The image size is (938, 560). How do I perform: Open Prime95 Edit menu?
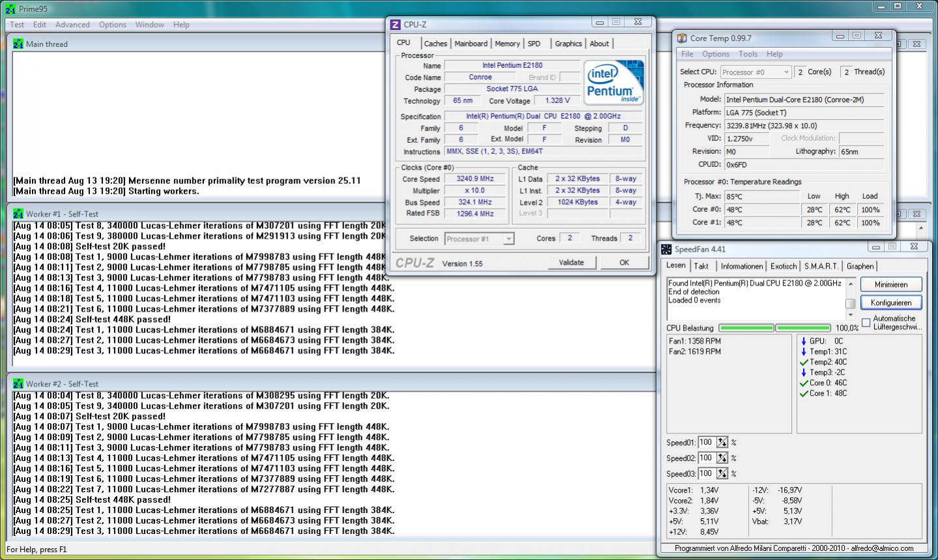40,25
